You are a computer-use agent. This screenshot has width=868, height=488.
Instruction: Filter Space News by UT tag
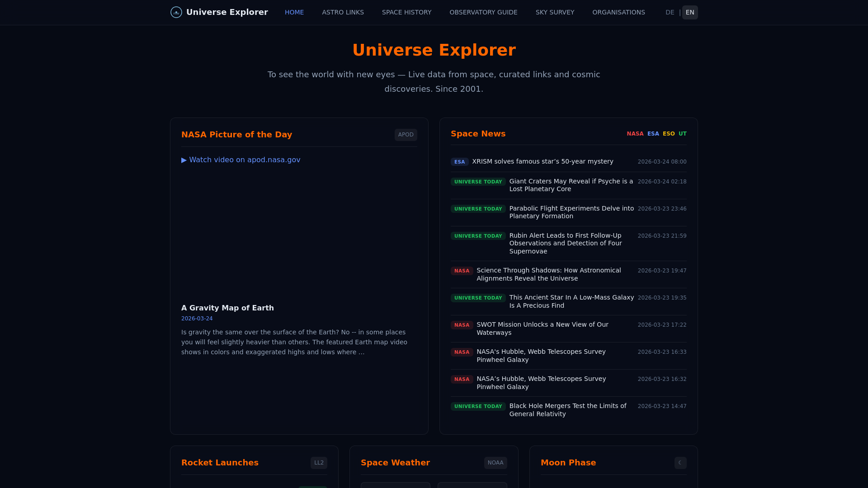point(682,134)
